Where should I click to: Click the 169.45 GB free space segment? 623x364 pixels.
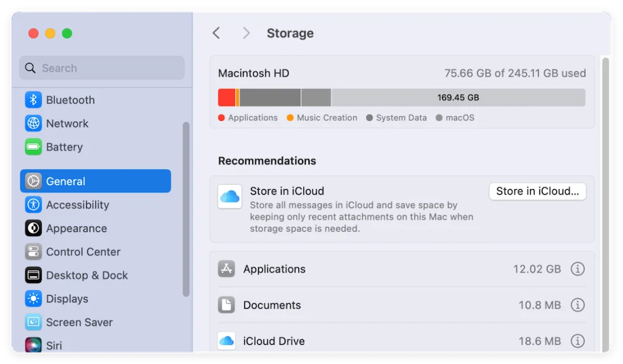(x=458, y=97)
